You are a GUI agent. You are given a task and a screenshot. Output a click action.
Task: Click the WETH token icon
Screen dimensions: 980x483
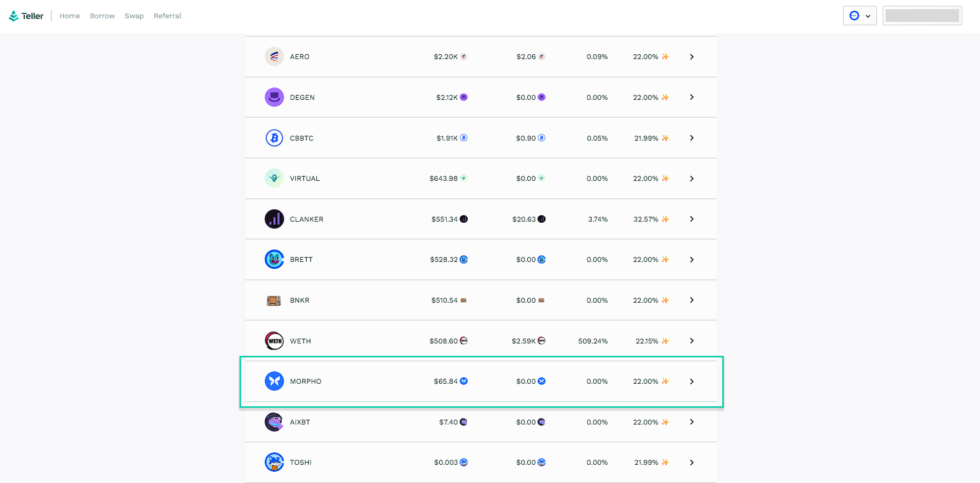[x=274, y=341]
